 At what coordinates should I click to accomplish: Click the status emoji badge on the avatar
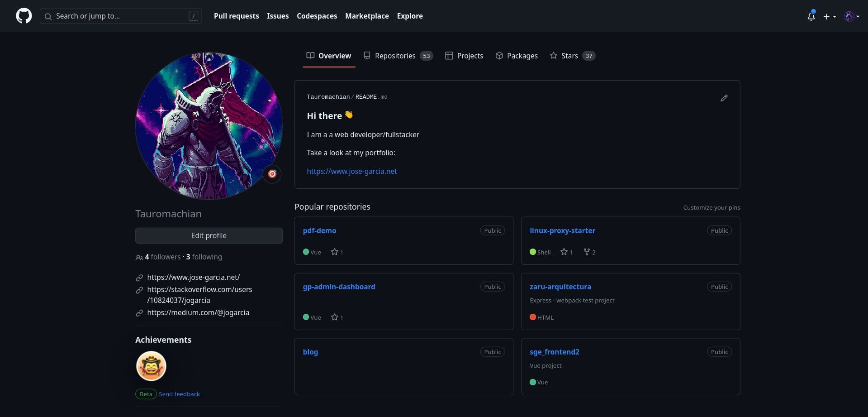pos(272,174)
